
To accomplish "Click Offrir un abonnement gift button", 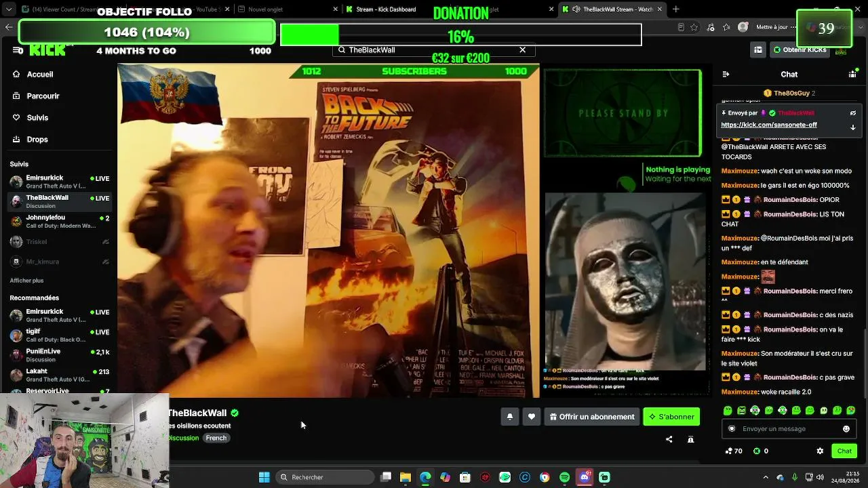I will (592, 417).
